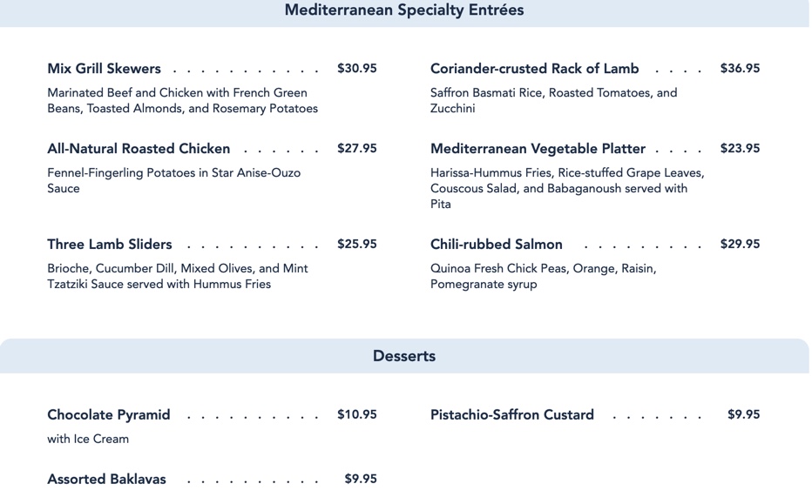Screen dimensions: 812x504
Task: Click the $29.95 Salmon price
Action: click(740, 245)
